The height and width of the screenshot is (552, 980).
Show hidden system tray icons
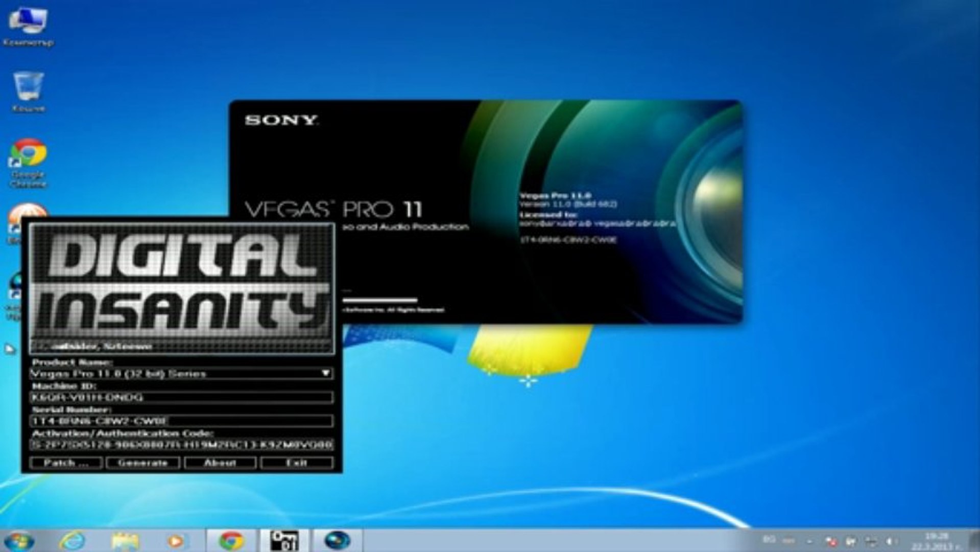[x=809, y=541]
